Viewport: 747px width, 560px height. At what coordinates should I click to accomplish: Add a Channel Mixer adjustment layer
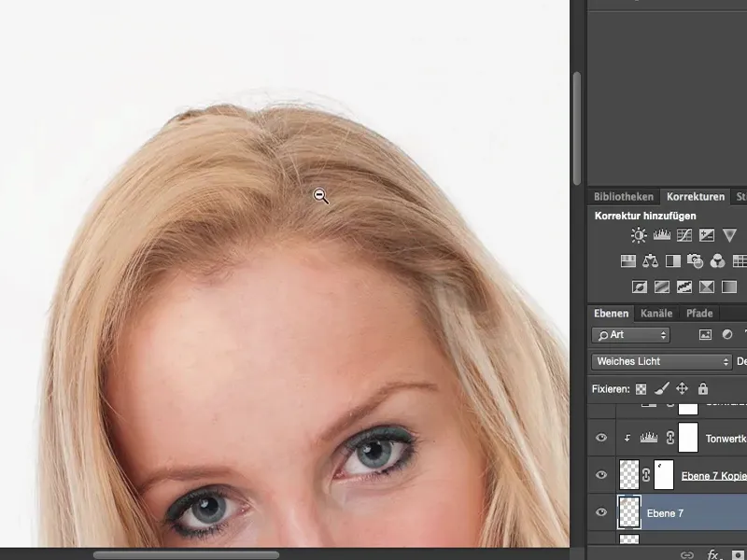click(x=717, y=261)
